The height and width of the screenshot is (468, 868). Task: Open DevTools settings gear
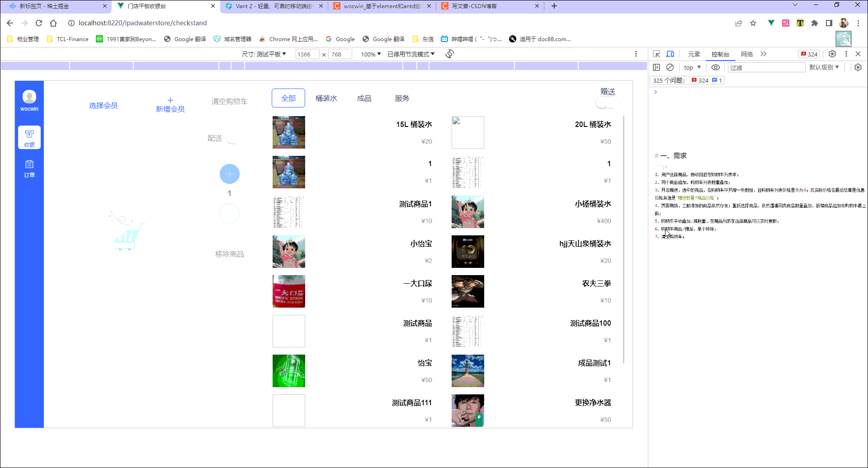point(832,54)
